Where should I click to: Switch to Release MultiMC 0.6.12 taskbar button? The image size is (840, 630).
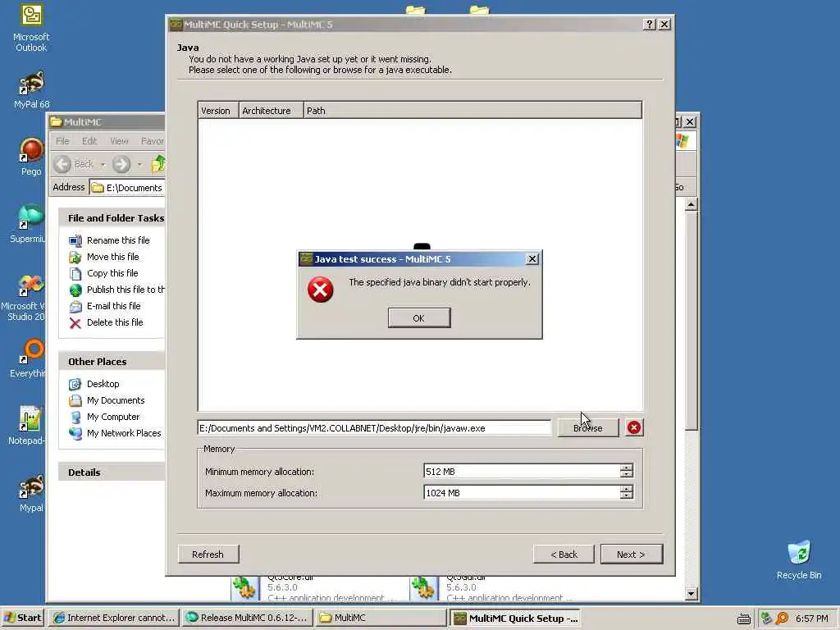click(x=246, y=618)
